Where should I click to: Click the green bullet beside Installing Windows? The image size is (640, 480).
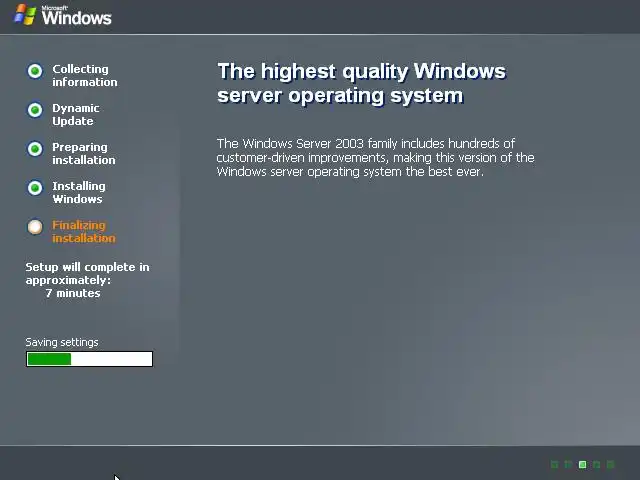point(35,188)
